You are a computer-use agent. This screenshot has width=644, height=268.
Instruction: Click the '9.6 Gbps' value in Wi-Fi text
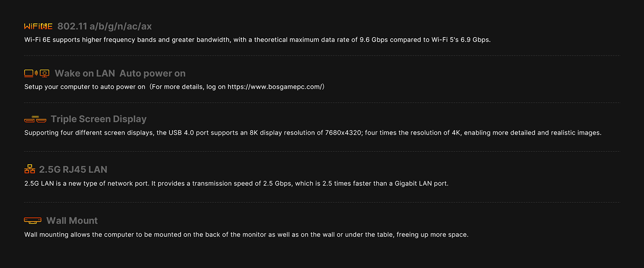374,40
